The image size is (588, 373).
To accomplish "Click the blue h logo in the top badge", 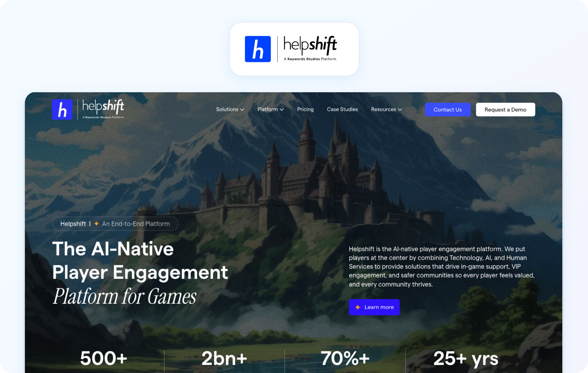I will pos(258,49).
